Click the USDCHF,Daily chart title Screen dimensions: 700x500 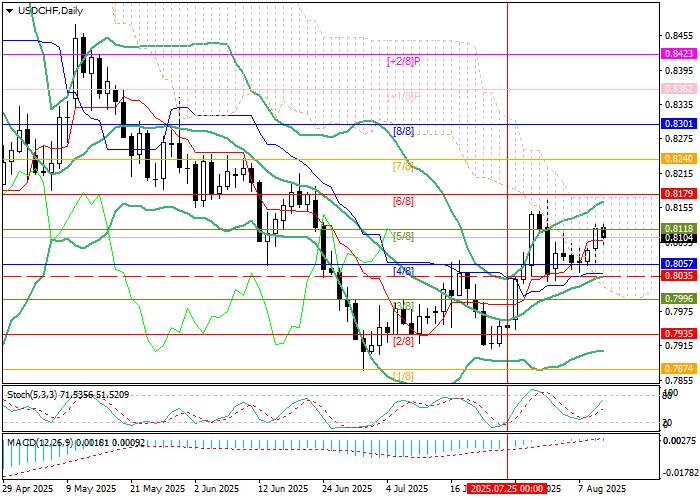(50, 11)
